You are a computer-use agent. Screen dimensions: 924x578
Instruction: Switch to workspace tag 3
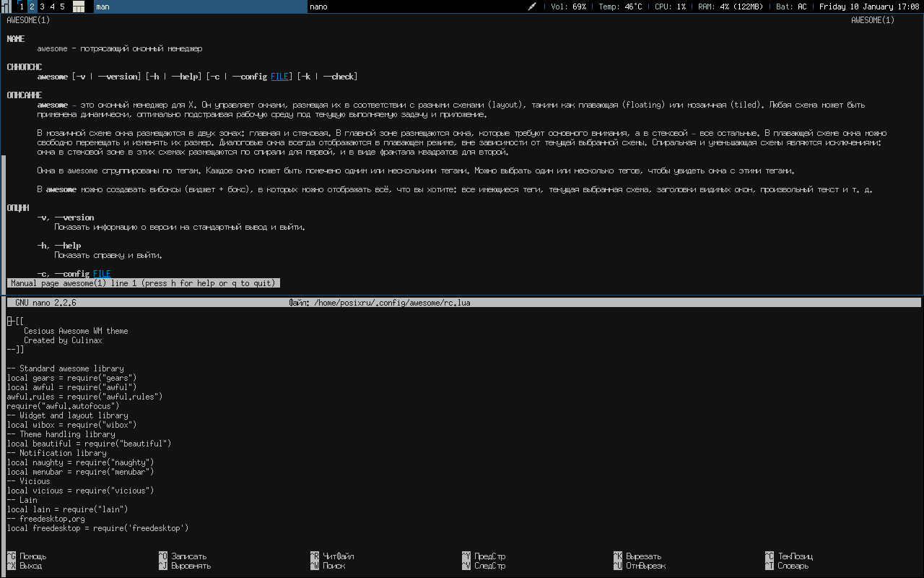click(42, 7)
